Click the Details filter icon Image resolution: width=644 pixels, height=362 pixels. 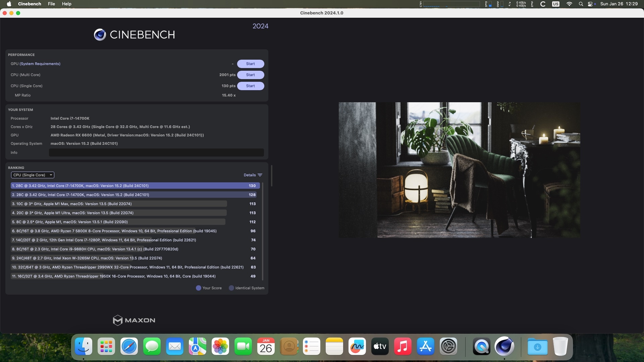point(260,175)
